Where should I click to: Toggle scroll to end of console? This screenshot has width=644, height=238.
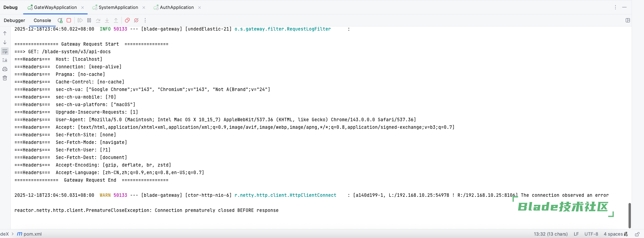(5, 60)
